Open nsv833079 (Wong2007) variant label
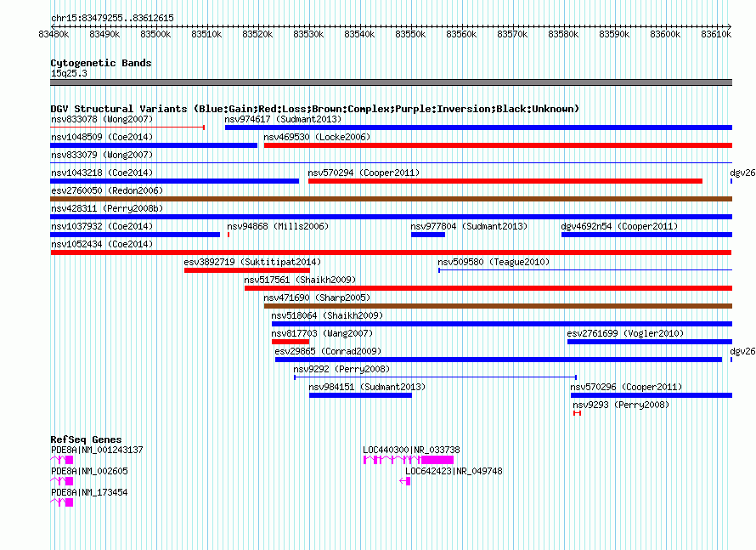The image size is (756, 550). tap(102, 155)
